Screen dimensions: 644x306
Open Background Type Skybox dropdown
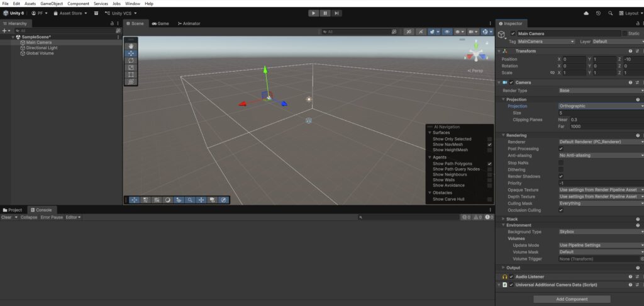(601, 232)
